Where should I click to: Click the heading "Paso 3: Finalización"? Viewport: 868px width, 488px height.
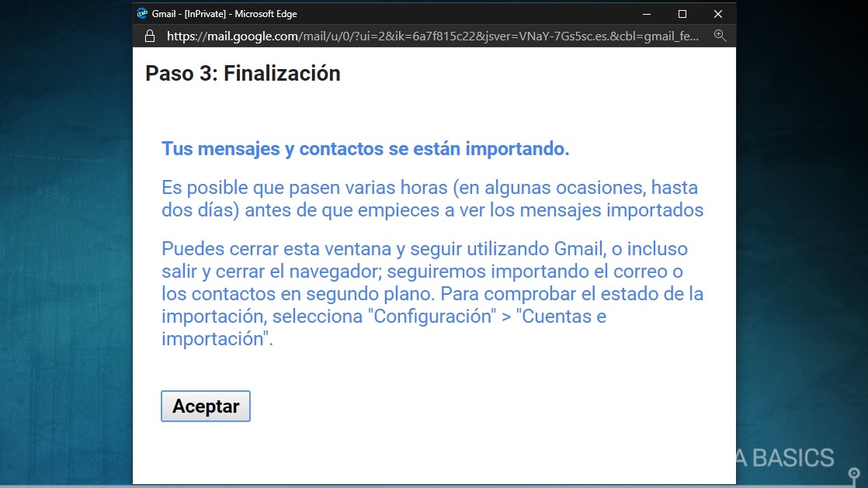point(242,73)
